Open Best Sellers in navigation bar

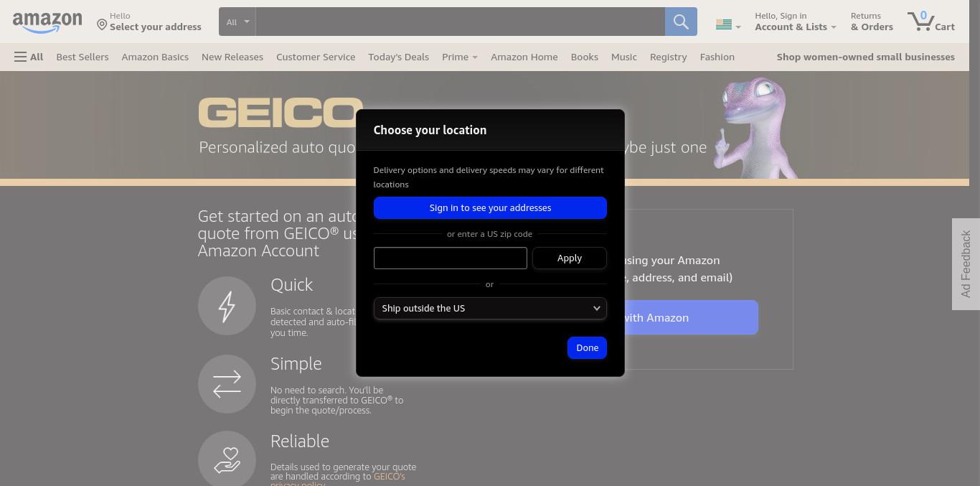[x=83, y=57]
